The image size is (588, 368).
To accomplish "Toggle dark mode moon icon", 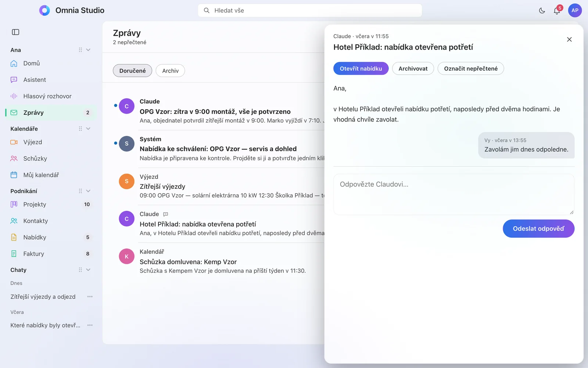I will point(542,11).
